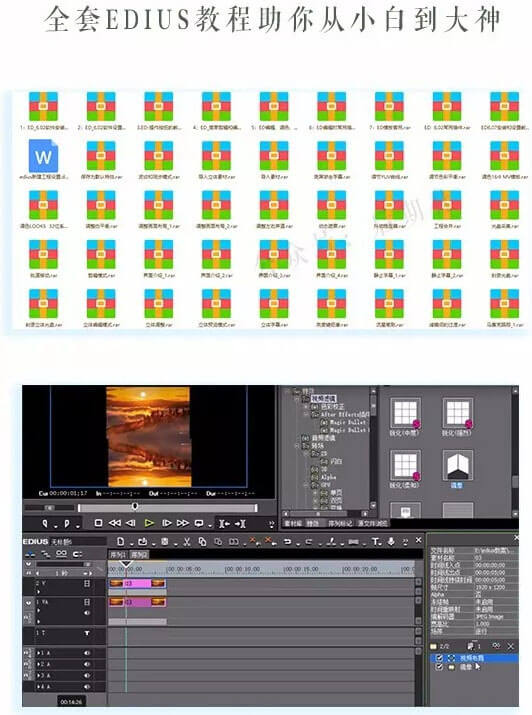Open the Word document file icon

pyautogui.click(x=43, y=156)
